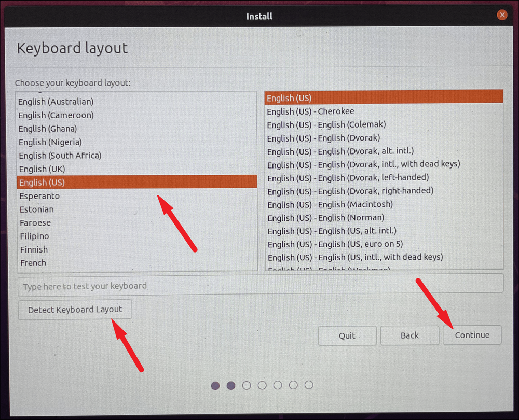Select English (Nigeria) layout
The width and height of the screenshot is (519, 420).
click(x=136, y=142)
